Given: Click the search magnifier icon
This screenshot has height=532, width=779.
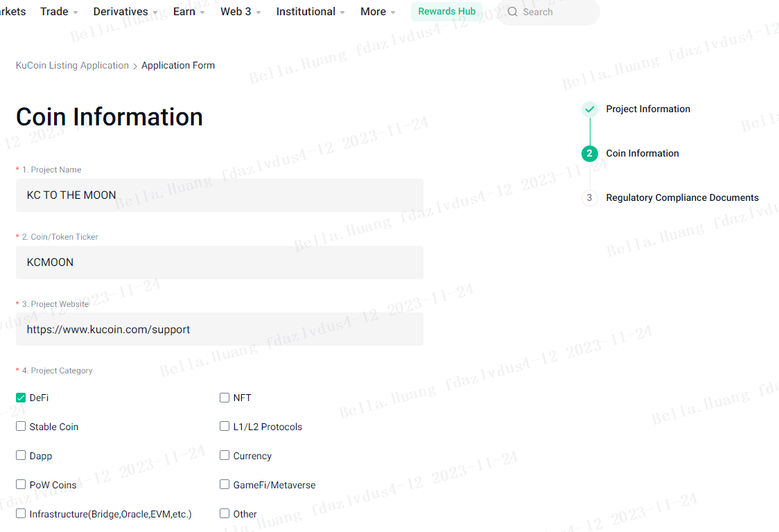Looking at the screenshot, I should pyautogui.click(x=512, y=11).
